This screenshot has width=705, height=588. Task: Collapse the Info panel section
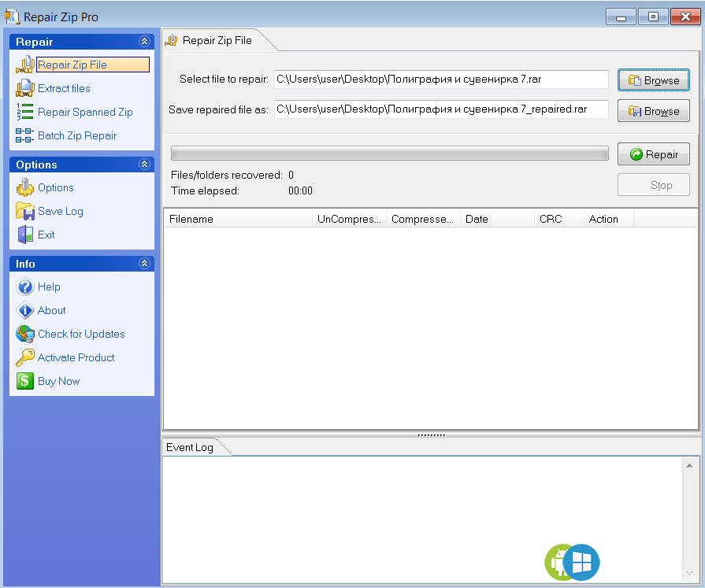(144, 263)
